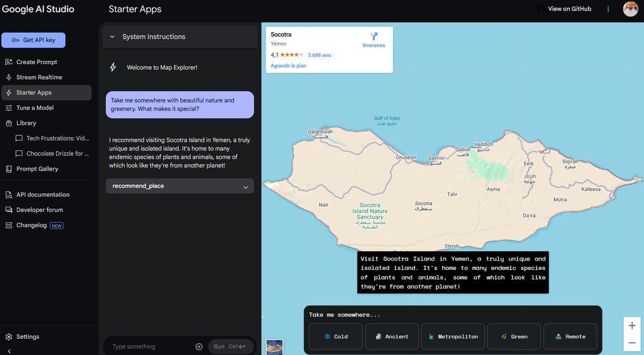644x355 pixels.
Task: Click View on GitHub link
Action: tap(569, 9)
